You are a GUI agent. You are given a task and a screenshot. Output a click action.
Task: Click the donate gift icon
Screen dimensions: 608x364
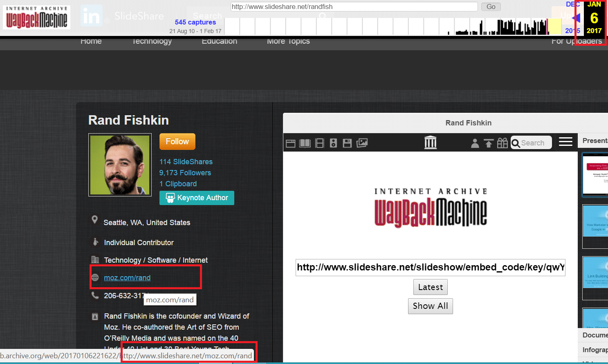tap(503, 143)
